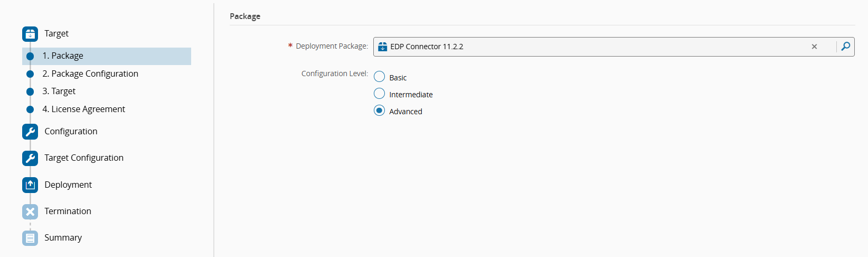
Task: Click the Termination X icon
Action: [30, 212]
